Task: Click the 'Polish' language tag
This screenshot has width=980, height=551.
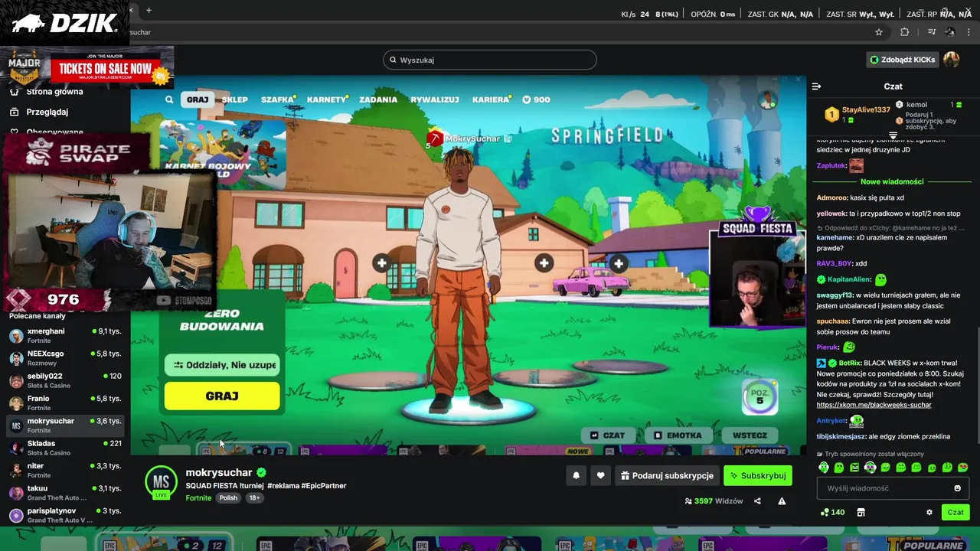Action: 228,498
